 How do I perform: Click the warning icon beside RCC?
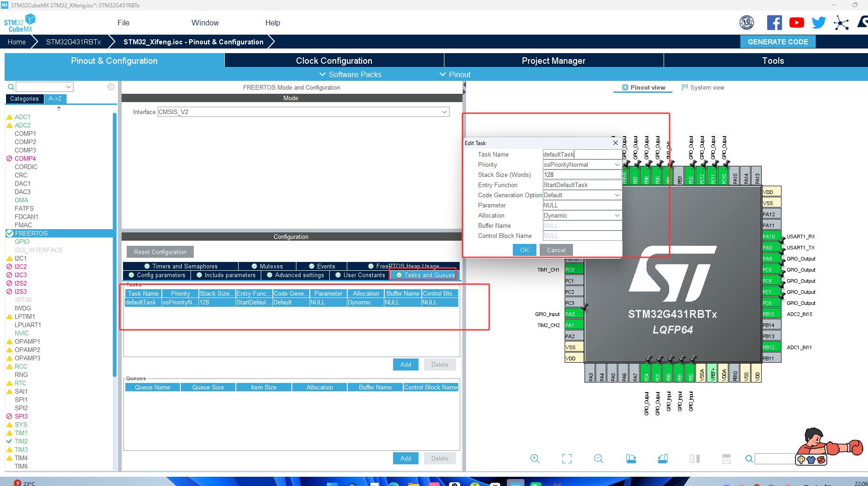(9, 367)
